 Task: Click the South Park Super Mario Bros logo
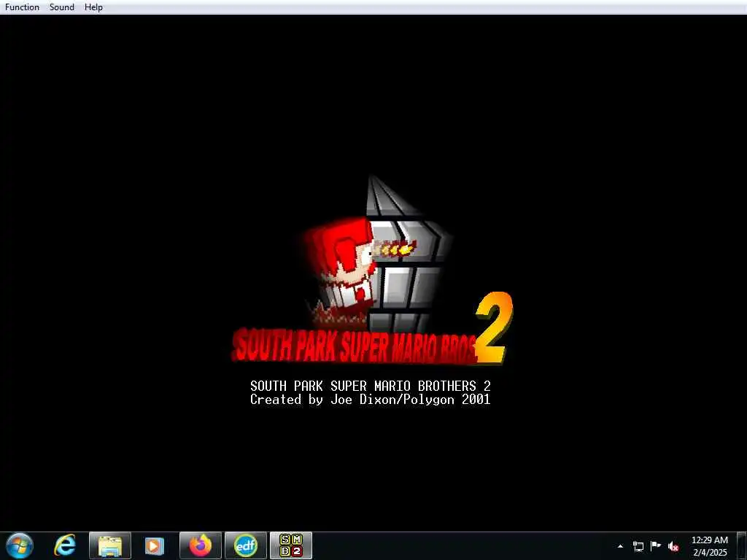click(x=371, y=271)
